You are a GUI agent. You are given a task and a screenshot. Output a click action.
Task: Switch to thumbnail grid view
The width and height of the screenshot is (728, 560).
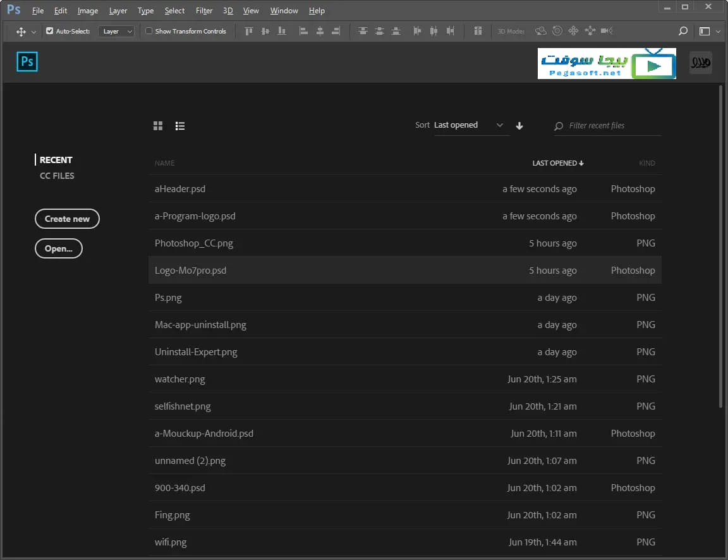(x=158, y=126)
